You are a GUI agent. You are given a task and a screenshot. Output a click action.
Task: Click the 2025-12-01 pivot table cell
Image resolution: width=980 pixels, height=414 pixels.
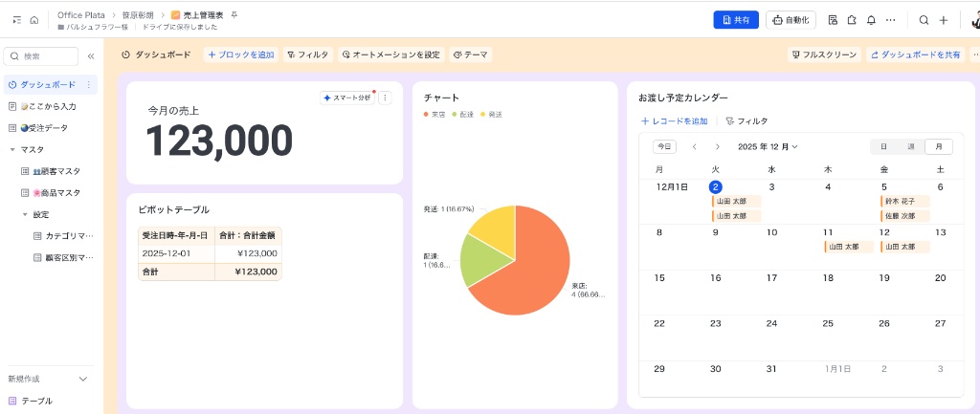pos(176,253)
